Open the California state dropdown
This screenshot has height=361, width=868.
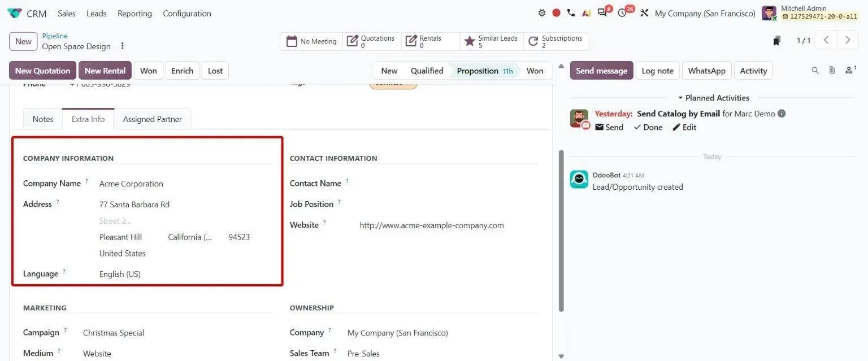coord(194,237)
